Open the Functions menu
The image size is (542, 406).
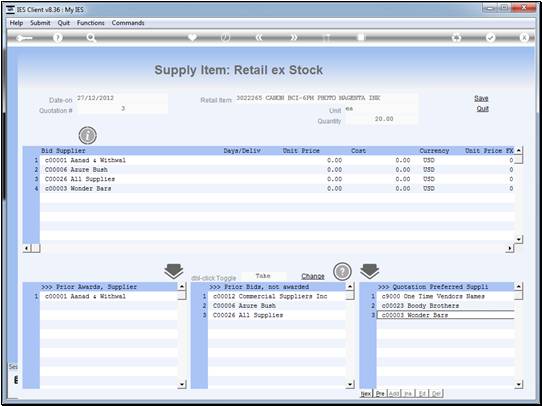tap(91, 23)
